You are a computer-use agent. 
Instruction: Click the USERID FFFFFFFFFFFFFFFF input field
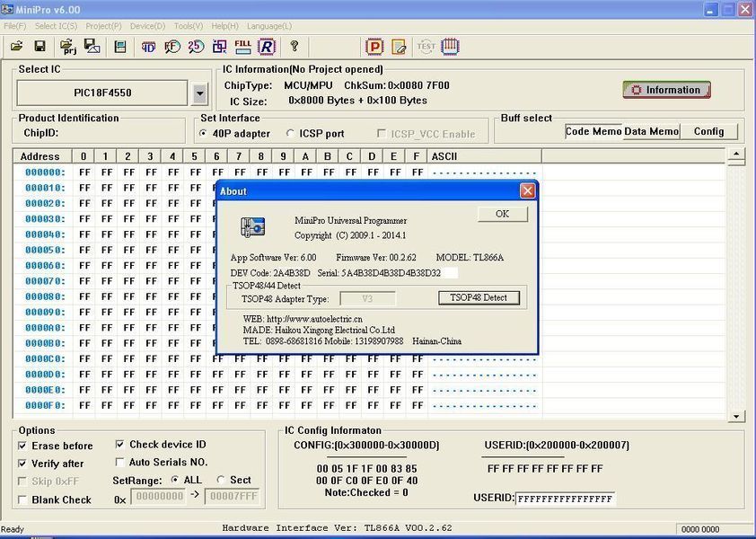tap(565, 499)
